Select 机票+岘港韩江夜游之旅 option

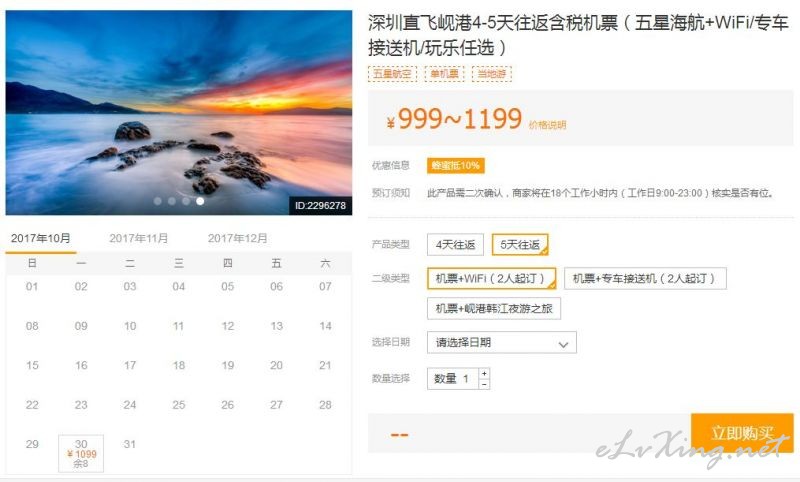[x=494, y=309]
